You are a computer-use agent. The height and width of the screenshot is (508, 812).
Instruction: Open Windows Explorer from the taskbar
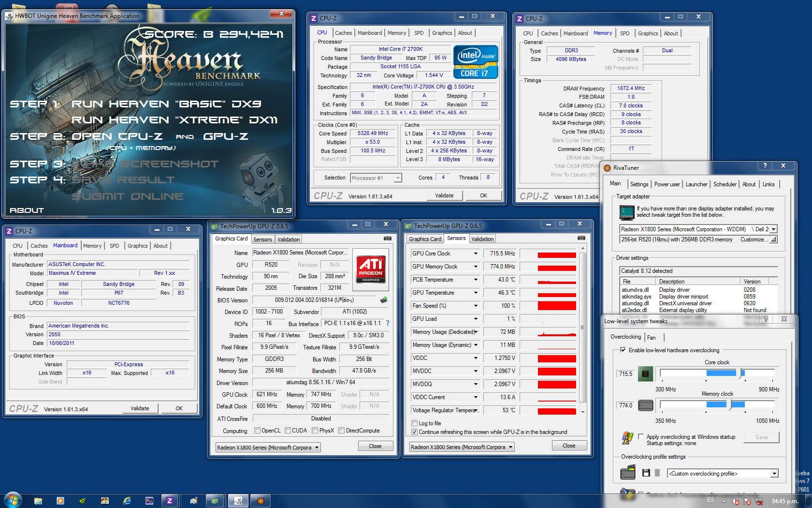(38, 501)
